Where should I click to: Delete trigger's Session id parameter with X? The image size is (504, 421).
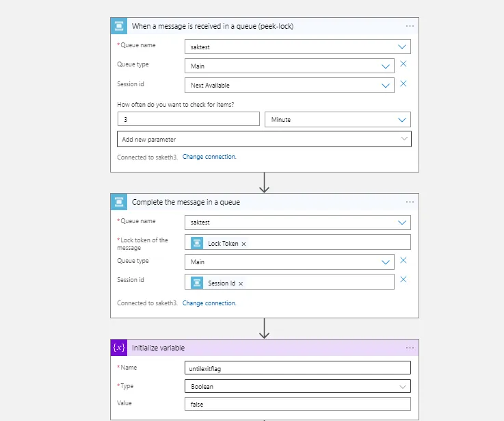tap(403, 84)
